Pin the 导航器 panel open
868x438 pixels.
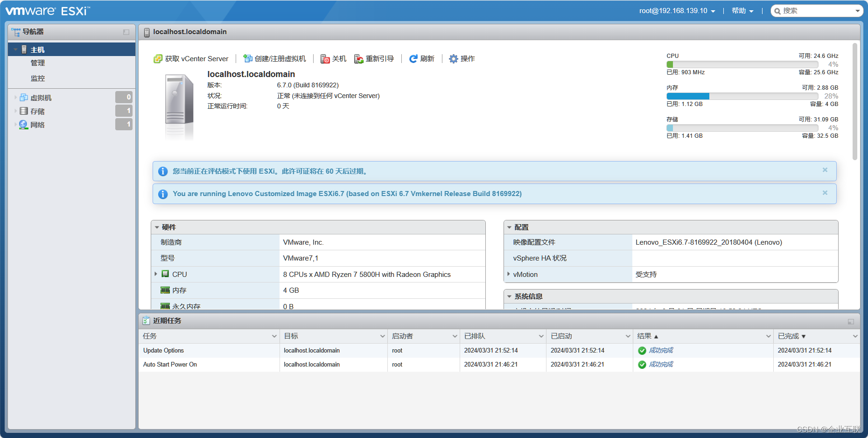pyautogui.click(x=126, y=32)
